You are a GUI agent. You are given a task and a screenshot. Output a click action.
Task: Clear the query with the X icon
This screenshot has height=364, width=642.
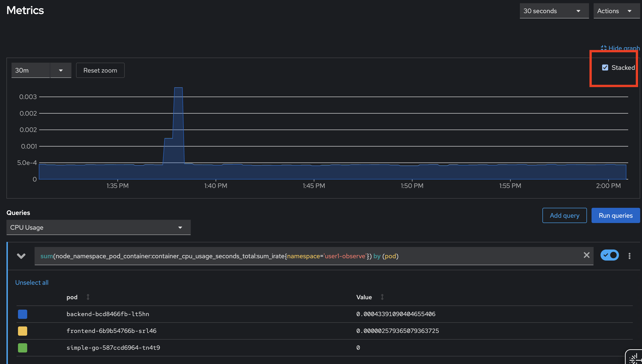pyautogui.click(x=586, y=255)
